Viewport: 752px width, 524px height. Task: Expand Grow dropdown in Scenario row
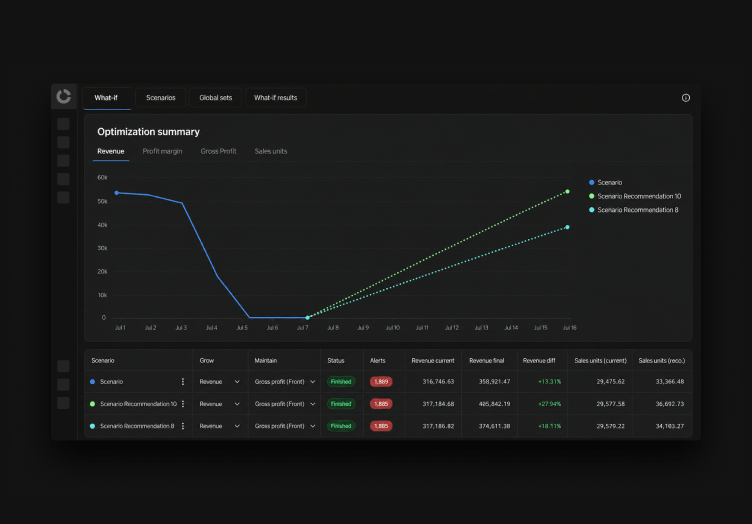click(x=220, y=382)
